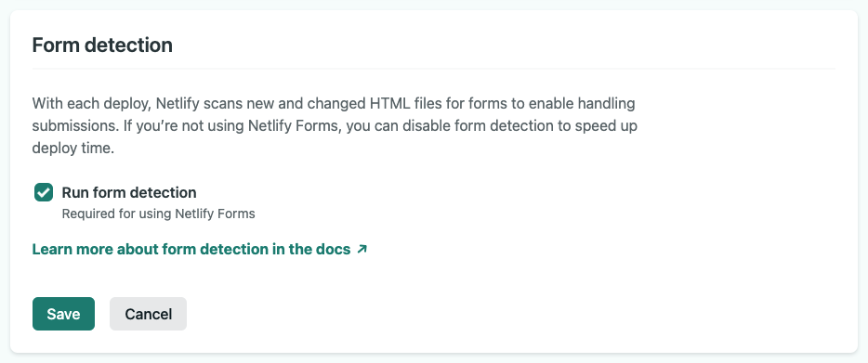Click the 'Form detection' section heading
868x363 pixels.
[102, 45]
